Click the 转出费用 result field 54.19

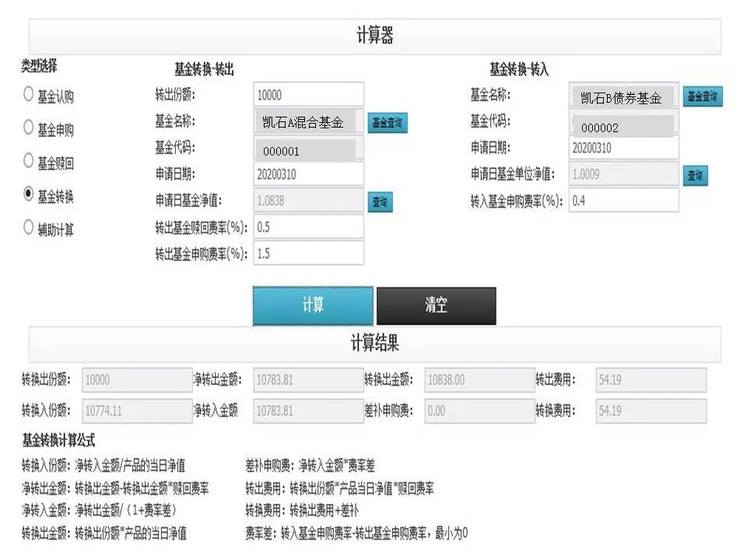pyautogui.click(x=651, y=380)
